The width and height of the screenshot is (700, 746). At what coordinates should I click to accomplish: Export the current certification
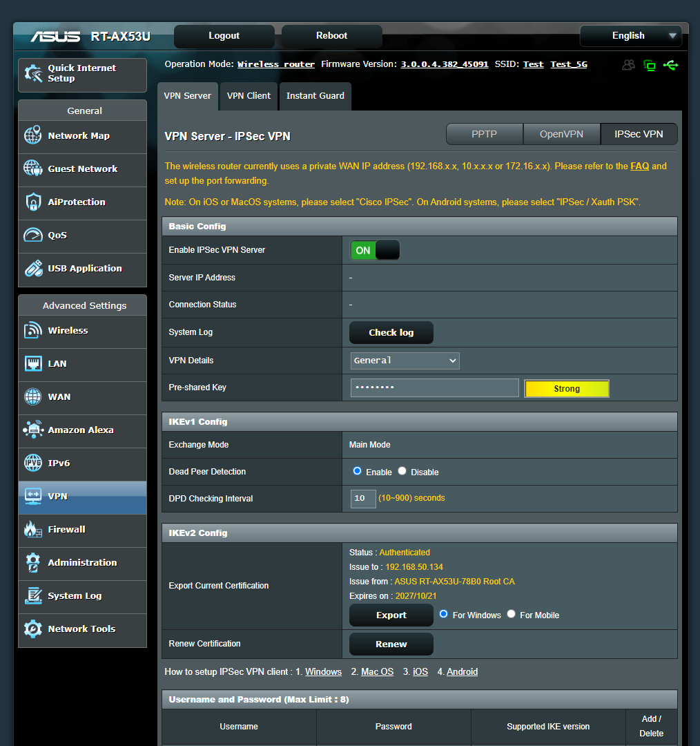[x=391, y=615]
